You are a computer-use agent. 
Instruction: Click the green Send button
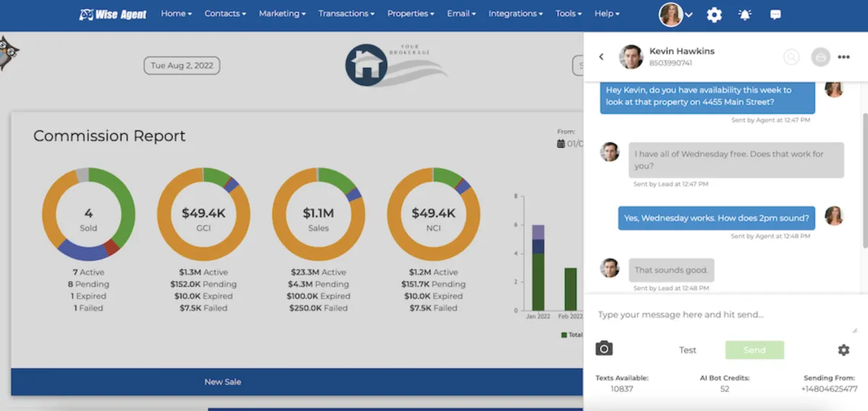(x=754, y=350)
